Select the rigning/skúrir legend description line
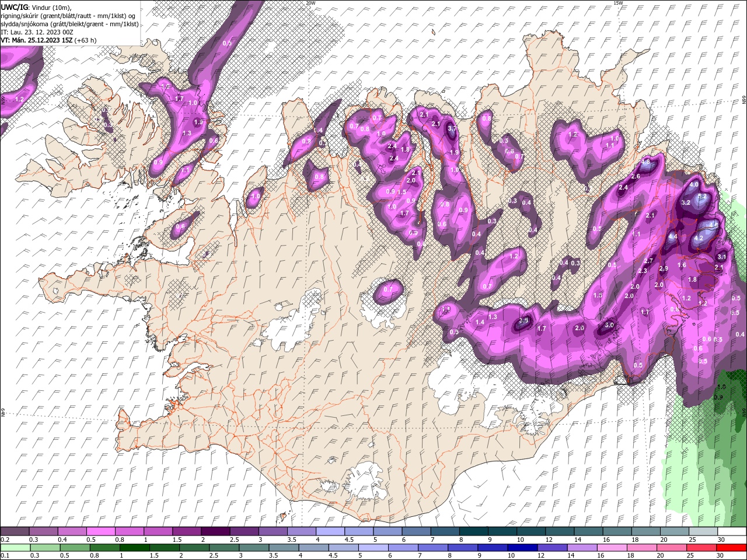 tap(68, 15)
